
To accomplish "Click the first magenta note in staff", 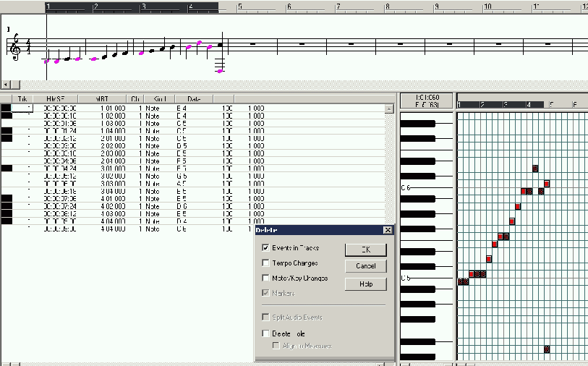I will [x=47, y=61].
